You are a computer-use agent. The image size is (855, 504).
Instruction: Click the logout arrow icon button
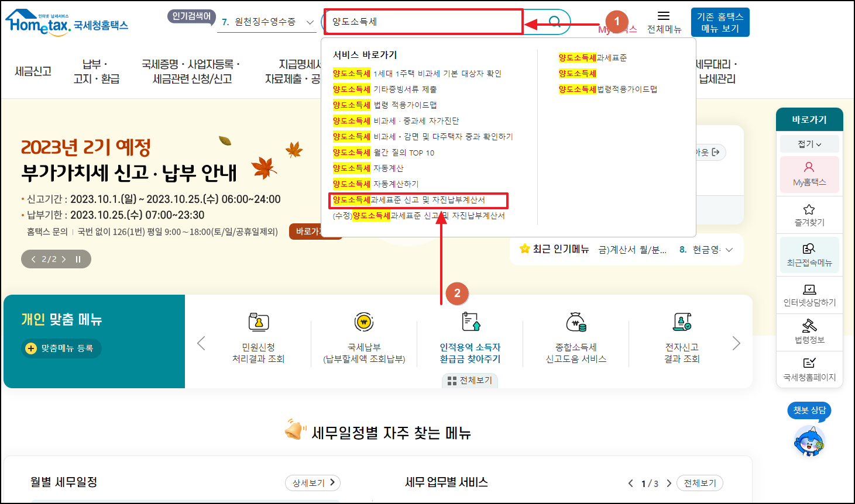tap(716, 152)
